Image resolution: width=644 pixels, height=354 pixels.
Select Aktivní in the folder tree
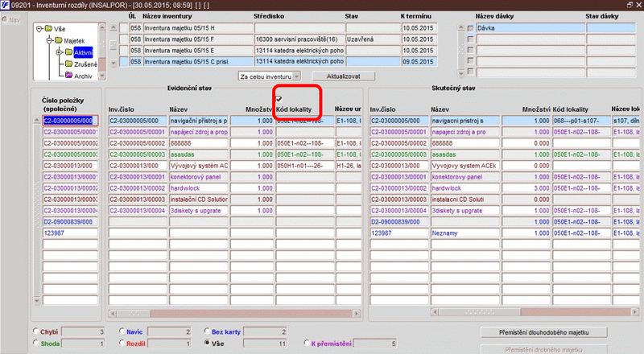click(84, 52)
